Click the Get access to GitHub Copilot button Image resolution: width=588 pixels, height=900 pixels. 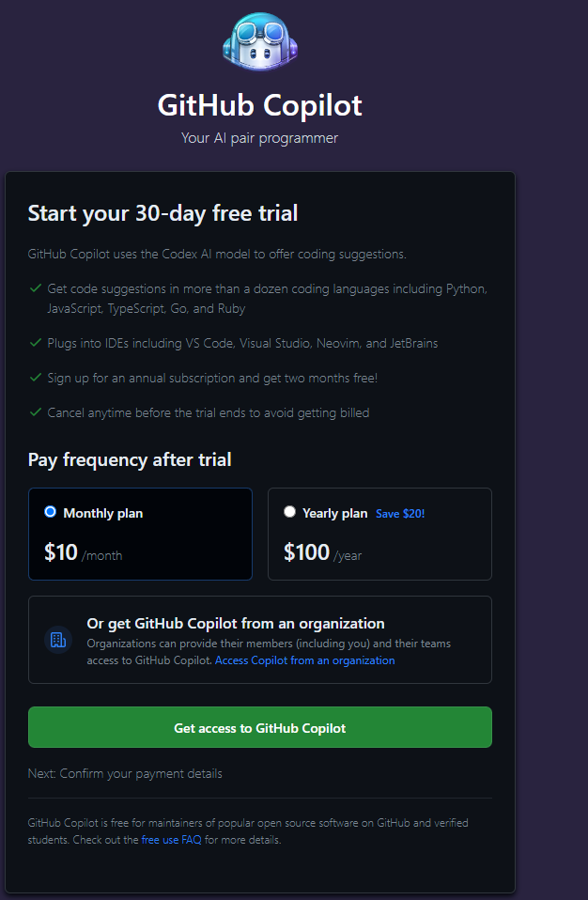click(x=259, y=727)
